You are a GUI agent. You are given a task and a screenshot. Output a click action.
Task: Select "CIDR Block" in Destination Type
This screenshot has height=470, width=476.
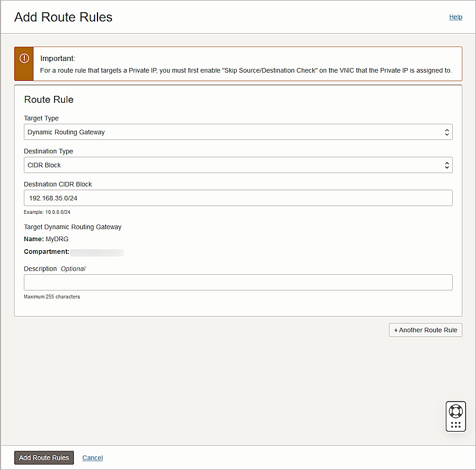tap(238, 165)
